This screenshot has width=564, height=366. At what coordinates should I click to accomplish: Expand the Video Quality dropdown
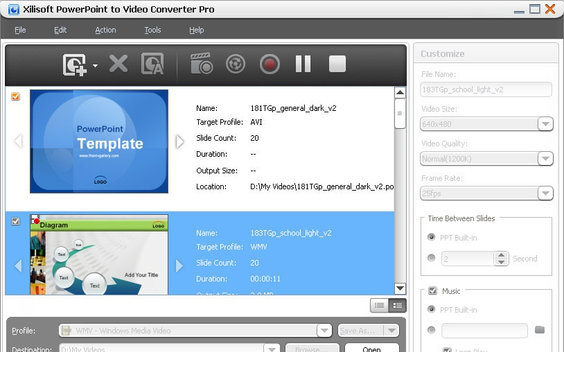[x=545, y=159]
